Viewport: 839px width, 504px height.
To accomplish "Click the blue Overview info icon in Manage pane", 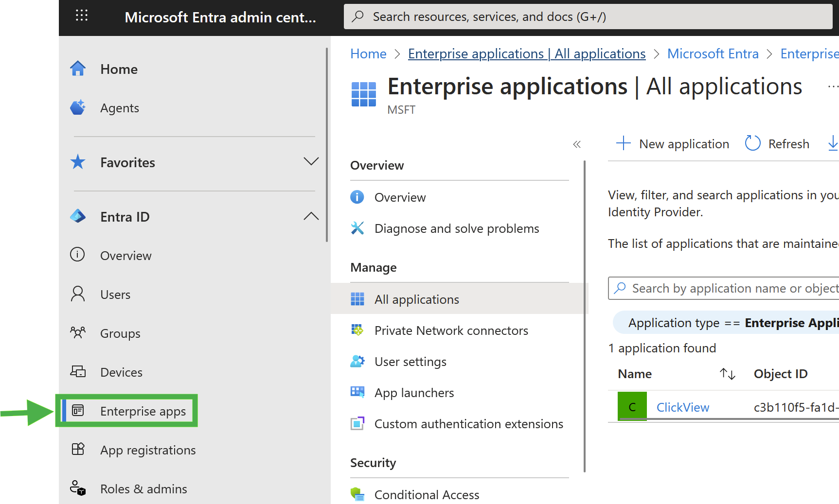I will click(x=357, y=197).
